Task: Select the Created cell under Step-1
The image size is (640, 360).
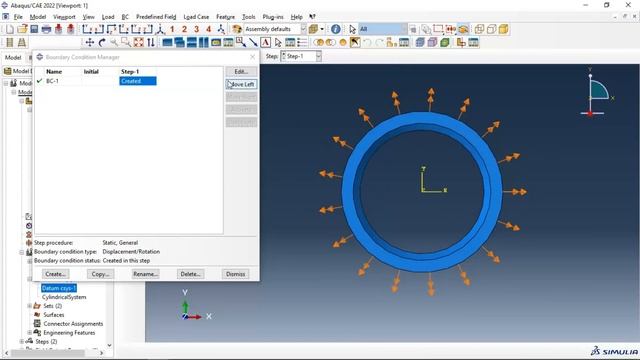Action: (138, 81)
